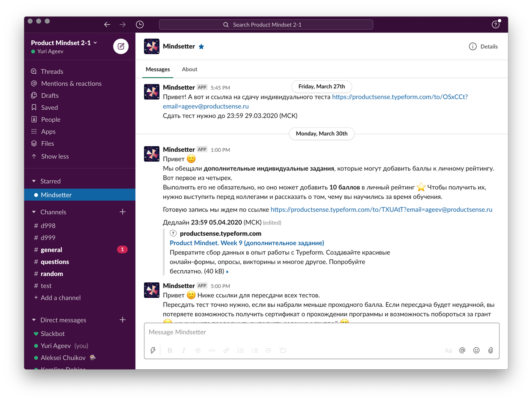The height and width of the screenshot is (401, 532).
Task: Open Product Mindset 2-1 workspace menu
Action: pos(64,43)
